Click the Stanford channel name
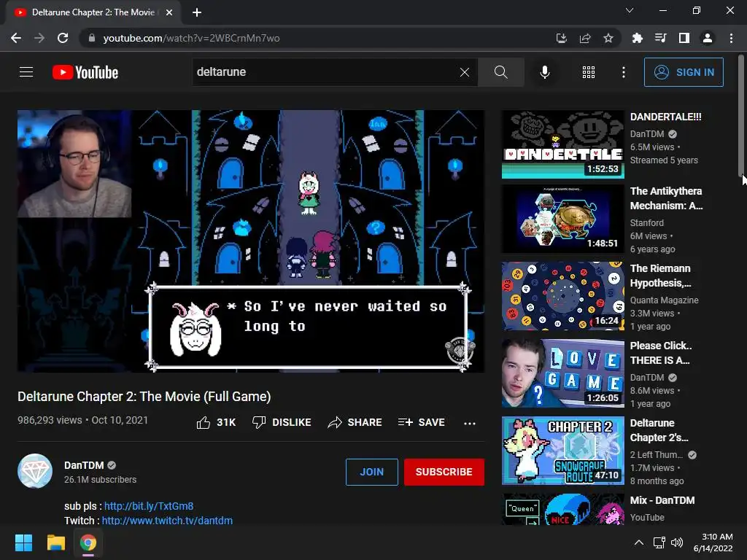Screen dimensions: 747x560 pos(646,223)
